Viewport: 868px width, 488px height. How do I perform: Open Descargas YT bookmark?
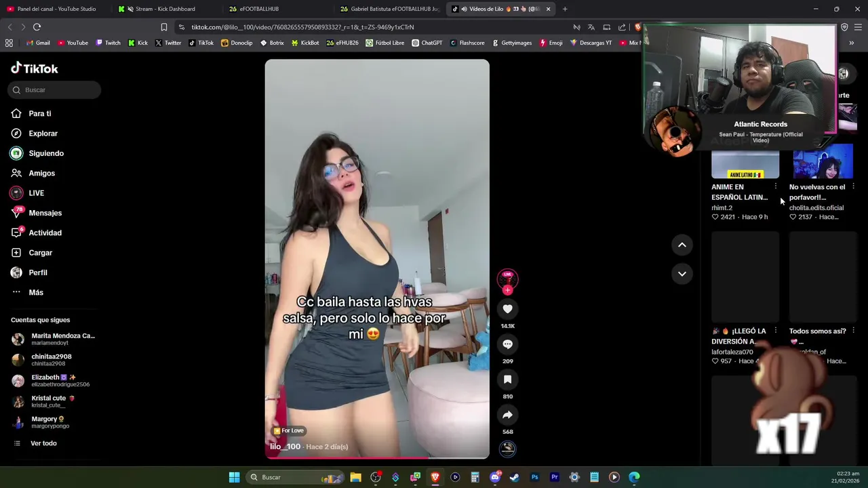coord(591,43)
